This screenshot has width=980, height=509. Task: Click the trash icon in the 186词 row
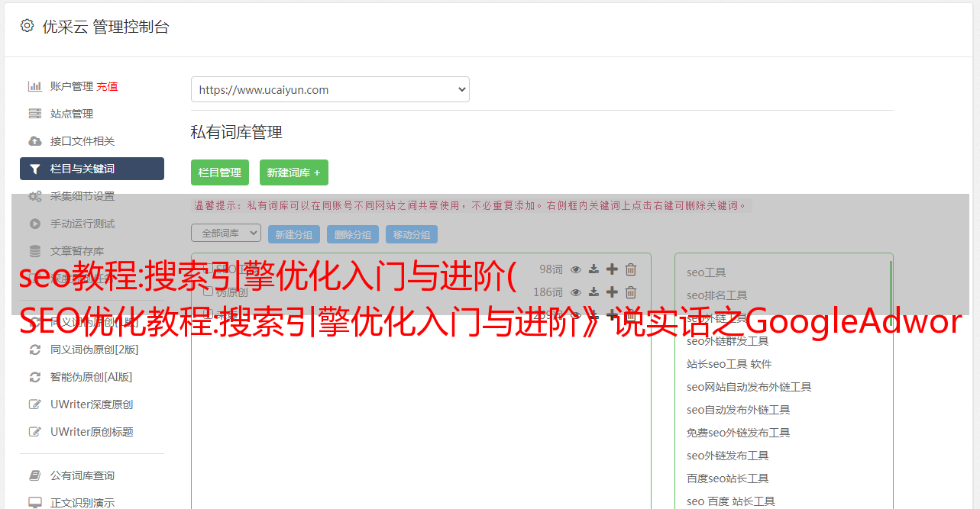tap(631, 292)
